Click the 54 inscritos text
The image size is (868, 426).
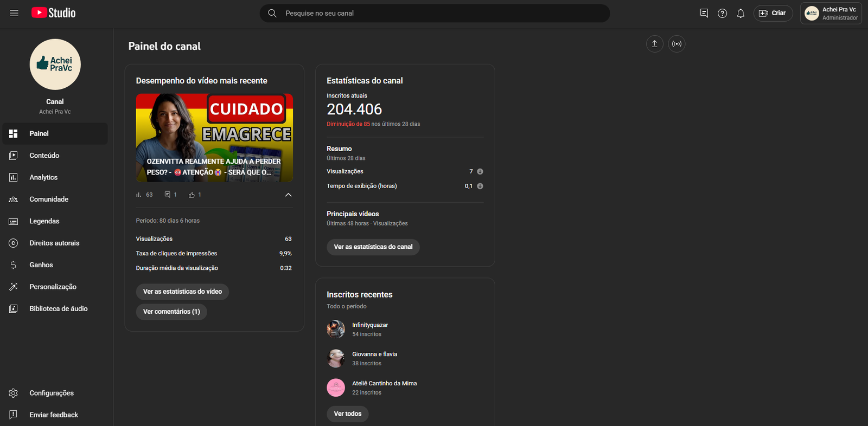pos(367,334)
